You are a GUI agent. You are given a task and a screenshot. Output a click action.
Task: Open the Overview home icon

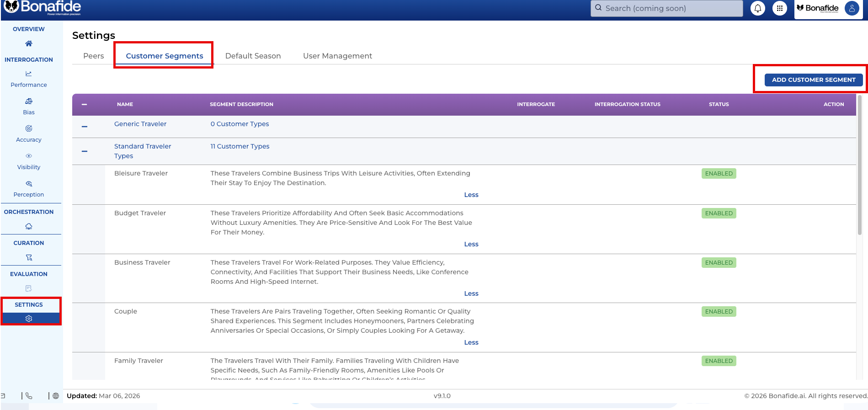(29, 43)
